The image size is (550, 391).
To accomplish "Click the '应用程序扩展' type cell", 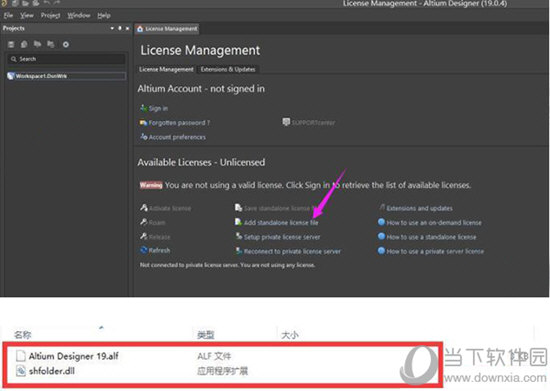I will [222, 371].
